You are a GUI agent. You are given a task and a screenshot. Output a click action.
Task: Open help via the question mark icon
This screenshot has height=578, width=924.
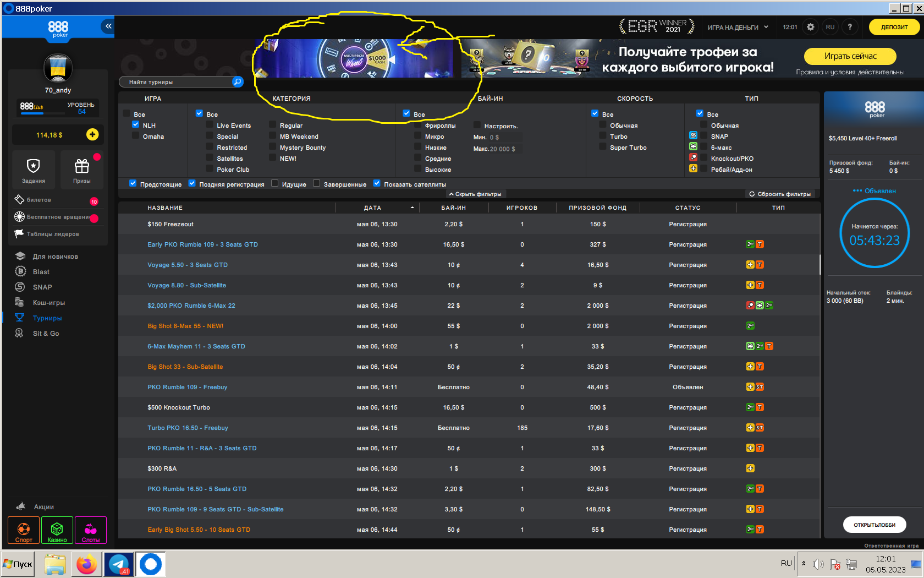pyautogui.click(x=850, y=27)
